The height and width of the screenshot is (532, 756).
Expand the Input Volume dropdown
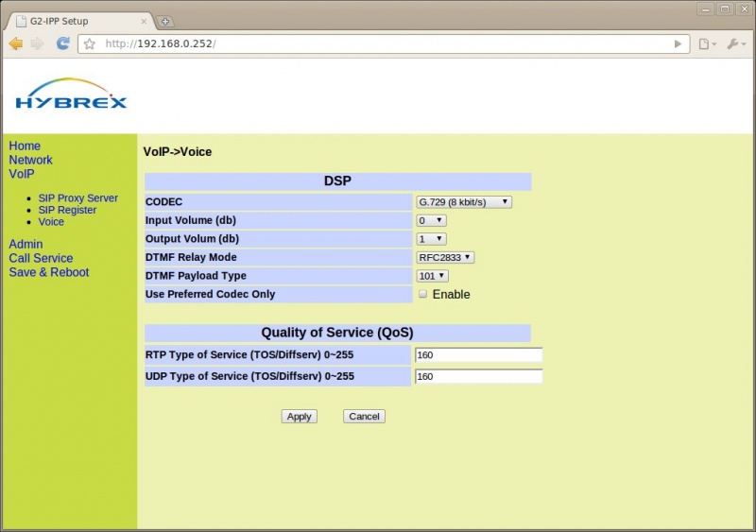(431, 220)
